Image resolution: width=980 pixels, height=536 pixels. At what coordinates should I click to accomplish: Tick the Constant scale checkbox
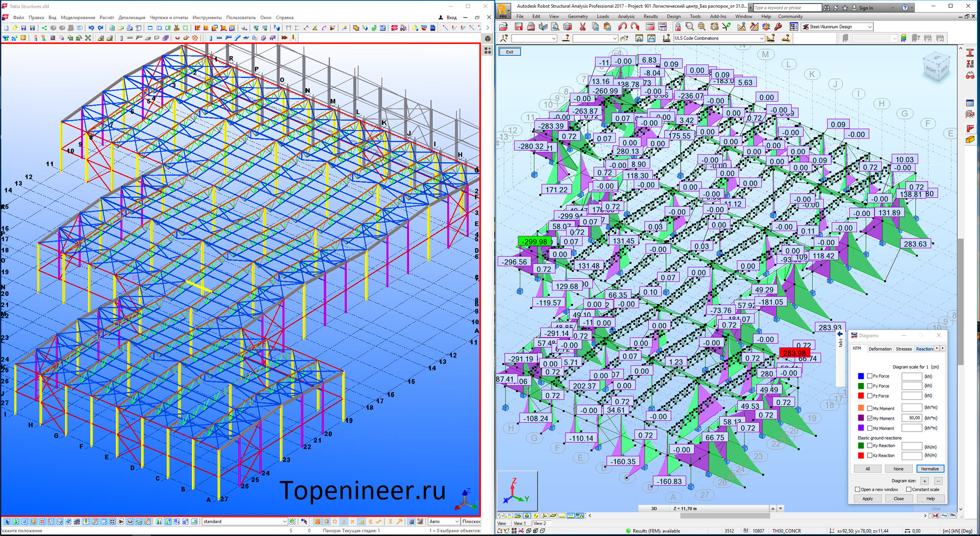909,490
